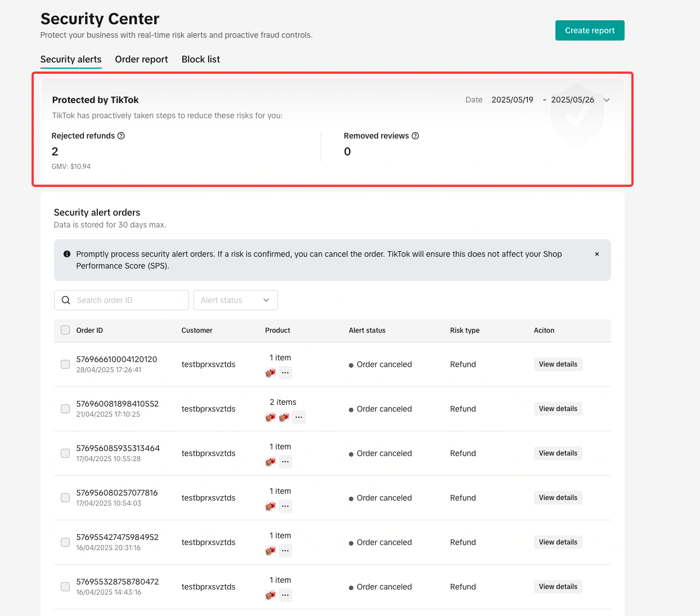Open more products for order 576966610004120120

pyautogui.click(x=285, y=373)
